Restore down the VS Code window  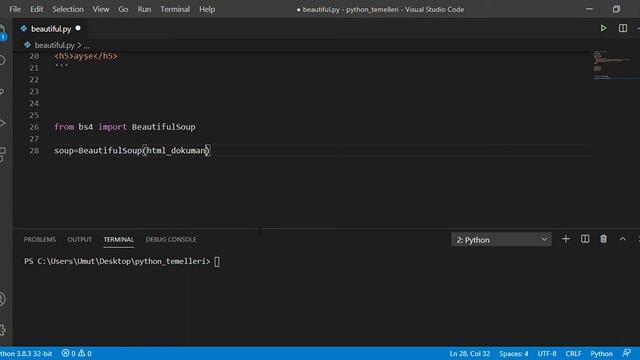tap(616, 9)
